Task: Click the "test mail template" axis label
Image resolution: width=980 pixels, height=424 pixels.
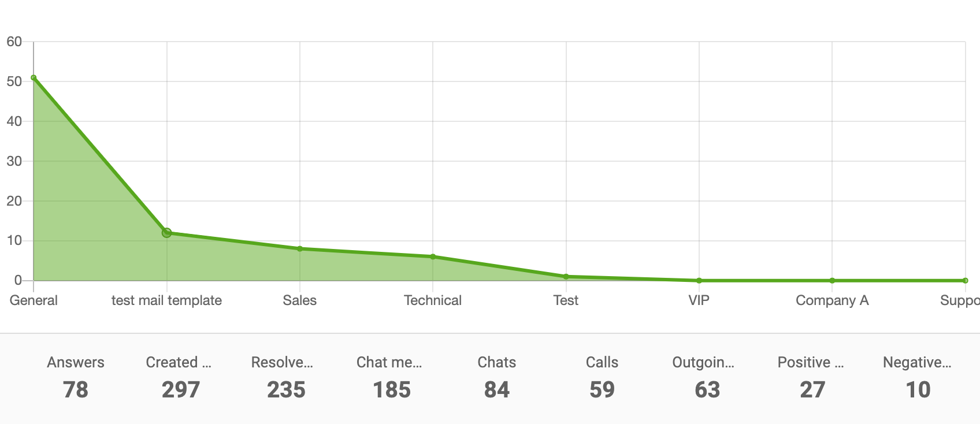Action: (166, 300)
